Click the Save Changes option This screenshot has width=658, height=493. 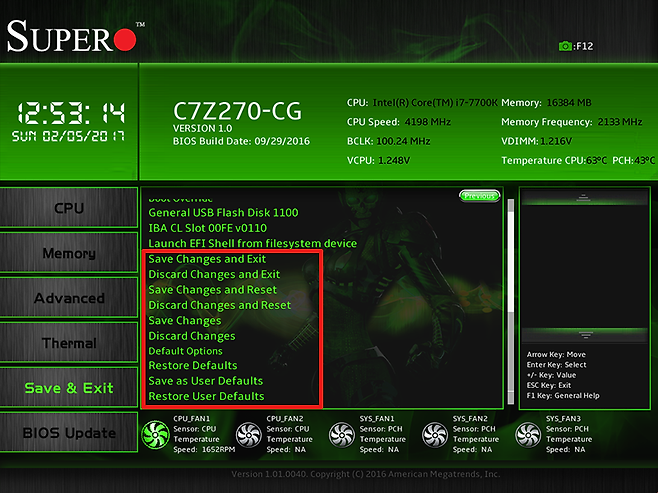point(185,321)
